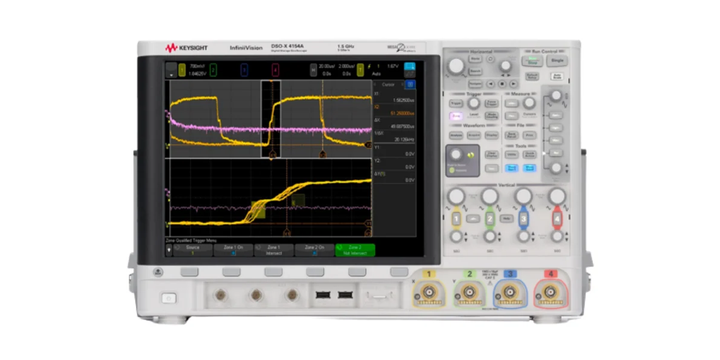Image resolution: width=720 pixels, height=360 pixels.
Task: Toggle the Zone 2 On softkey
Action: pos(315,250)
